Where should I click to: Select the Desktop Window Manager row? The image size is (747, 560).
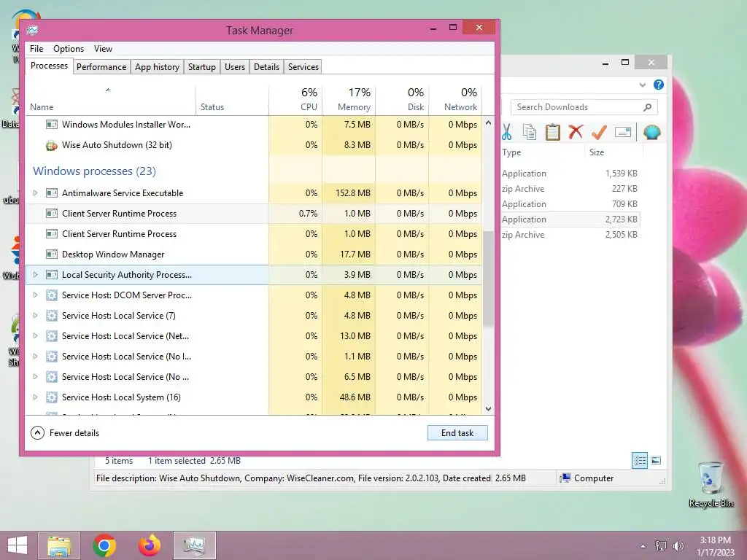[x=253, y=254]
